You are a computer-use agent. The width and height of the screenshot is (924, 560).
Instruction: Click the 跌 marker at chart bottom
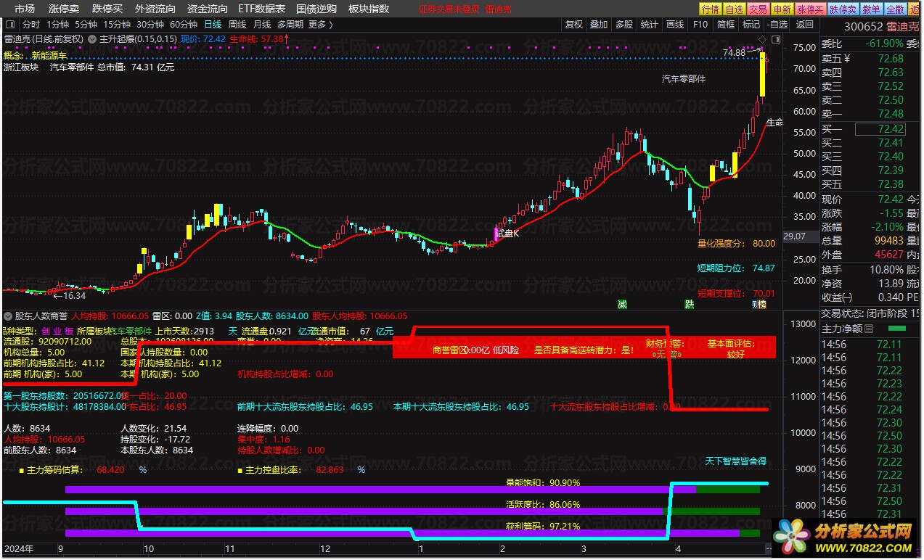(x=689, y=304)
